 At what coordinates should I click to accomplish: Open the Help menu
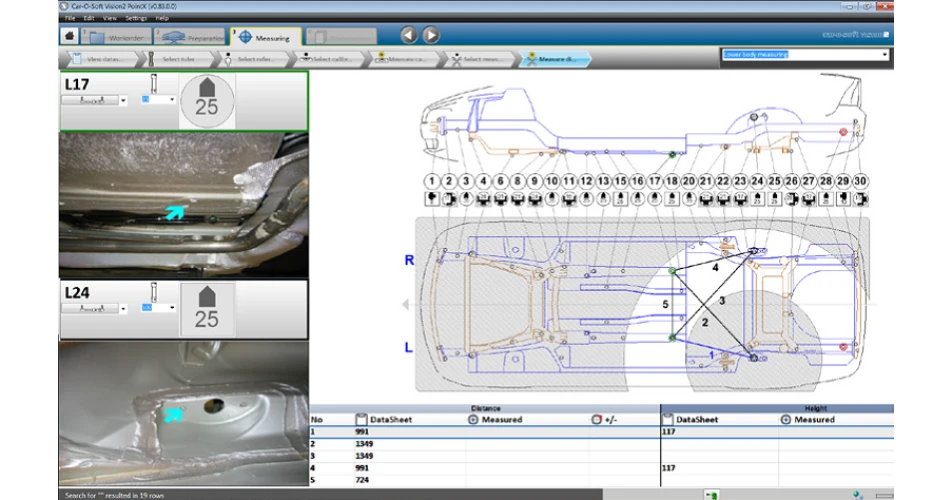(x=162, y=18)
